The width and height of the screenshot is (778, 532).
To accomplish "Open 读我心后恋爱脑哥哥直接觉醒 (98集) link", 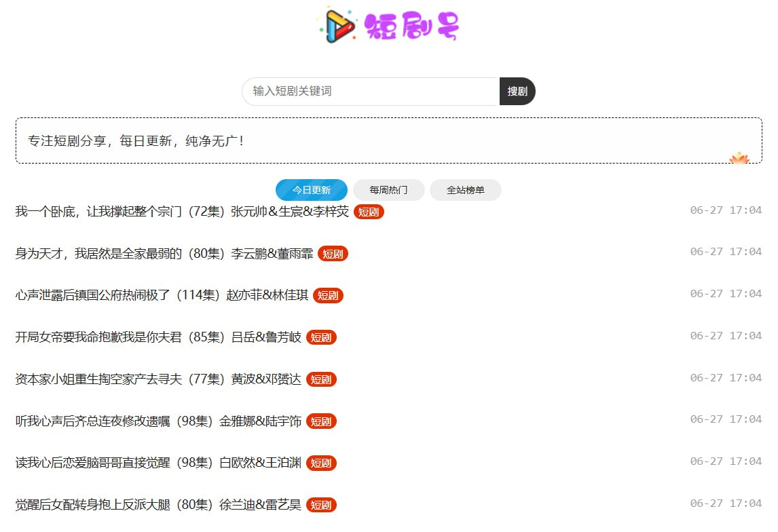I will [x=158, y=463].
